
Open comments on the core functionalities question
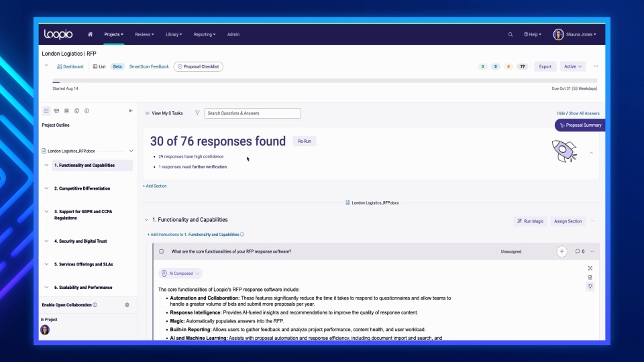coord(580,251)
